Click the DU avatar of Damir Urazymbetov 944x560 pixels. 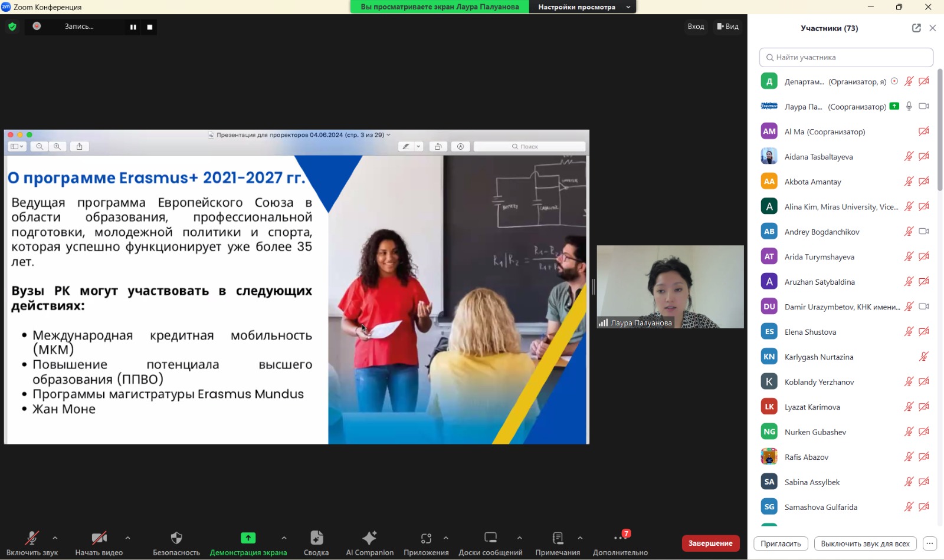[x=769, y=307]
